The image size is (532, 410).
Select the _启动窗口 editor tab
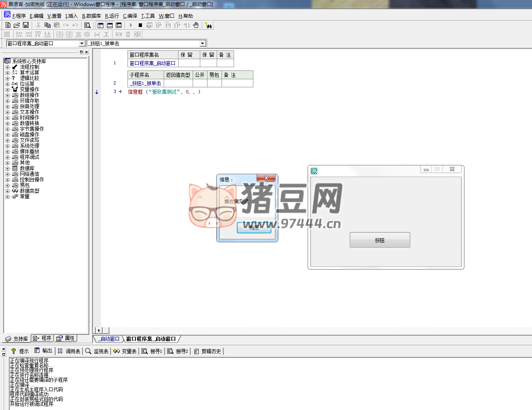pyautogui.click(x=109, y=339)
